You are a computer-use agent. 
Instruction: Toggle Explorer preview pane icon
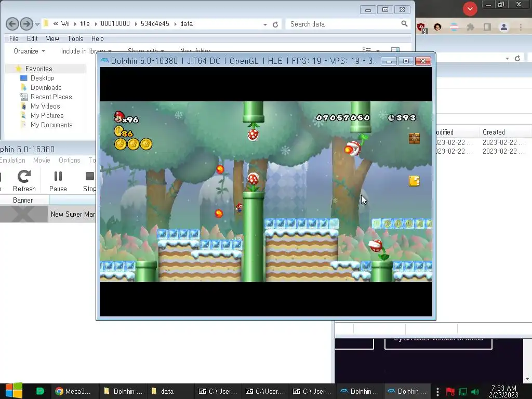[x=395, y=50]
